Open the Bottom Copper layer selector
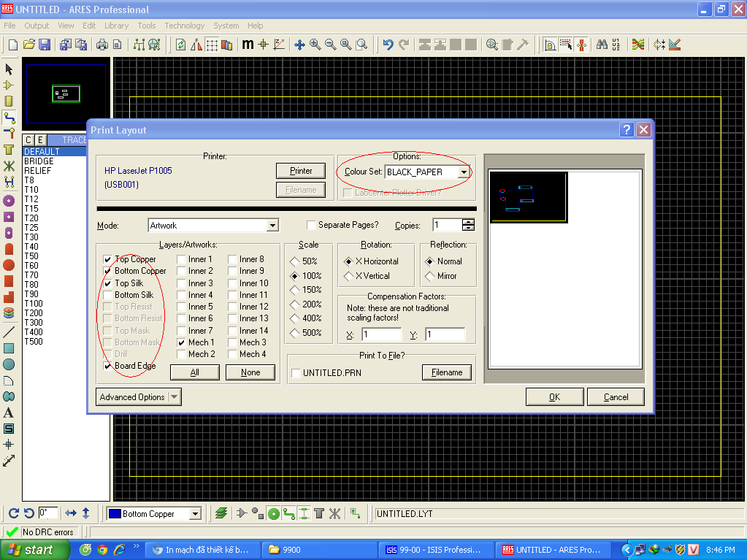 (x=195, y=514)
